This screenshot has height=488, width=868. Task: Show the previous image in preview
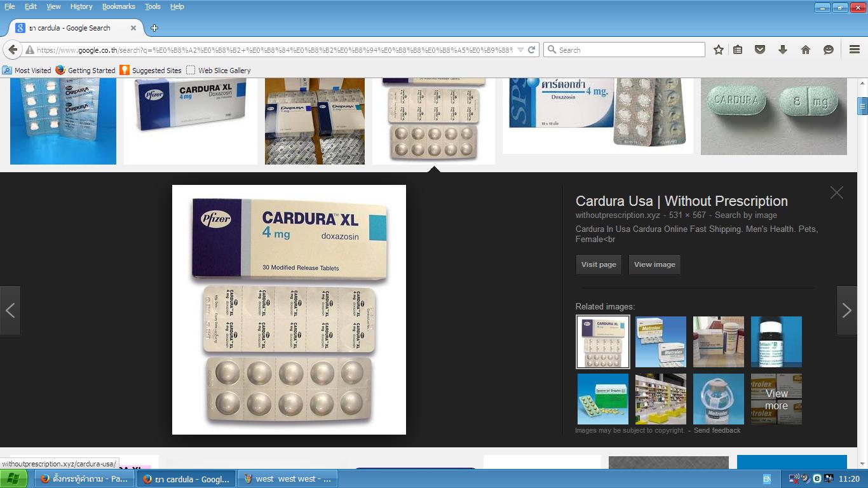(x=10, y=310)
